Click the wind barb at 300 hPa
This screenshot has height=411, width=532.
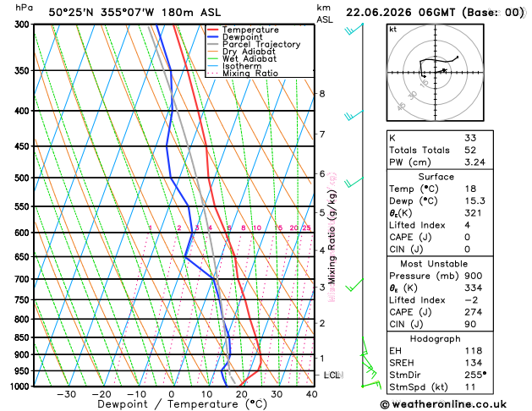[354, 29]
